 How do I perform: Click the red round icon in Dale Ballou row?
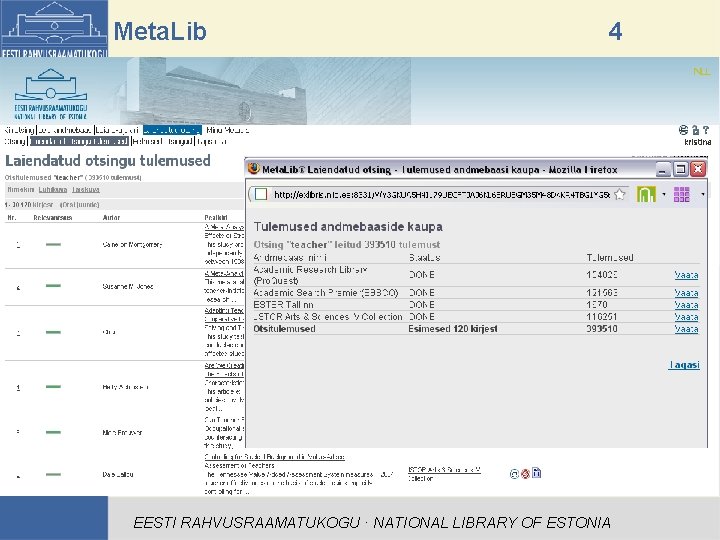(x=525, y=474)
